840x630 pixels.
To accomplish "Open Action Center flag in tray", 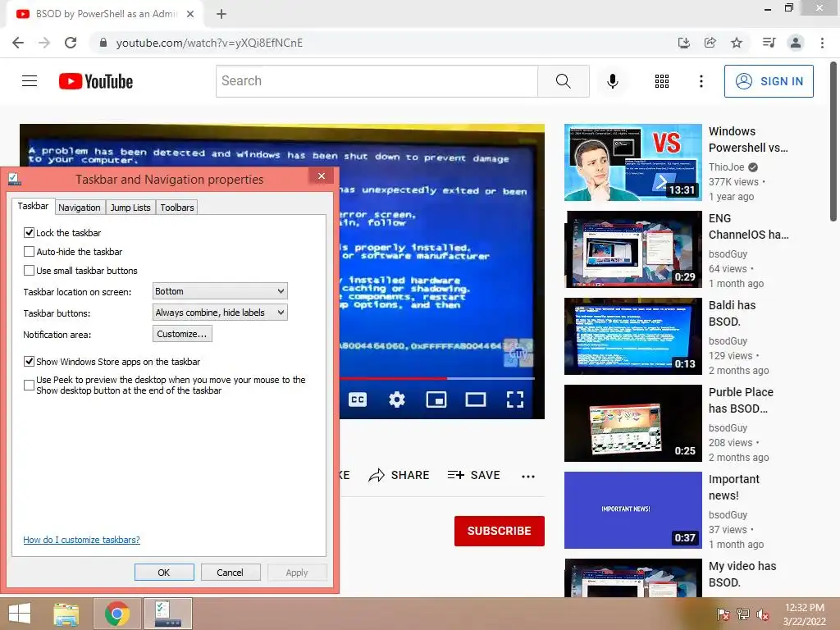I will coord(723,614).
